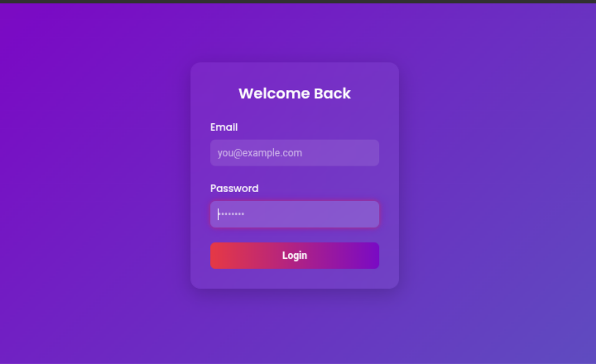Click the Login text label
Screen dimensions: 596x364
294,255
